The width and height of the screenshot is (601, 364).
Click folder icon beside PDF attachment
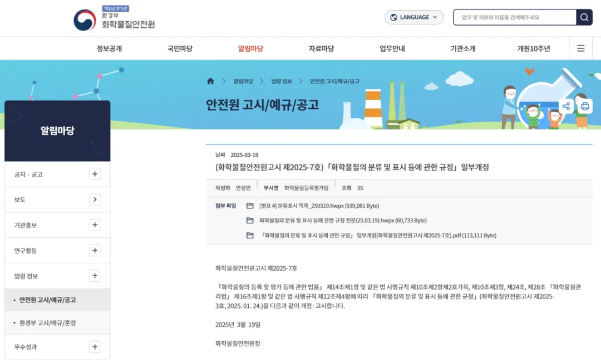click(x=250, y=236)
